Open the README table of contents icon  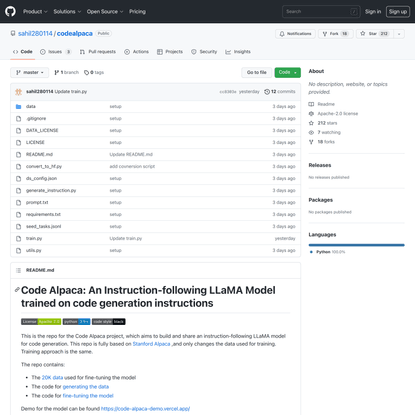(x=19, y=270)
